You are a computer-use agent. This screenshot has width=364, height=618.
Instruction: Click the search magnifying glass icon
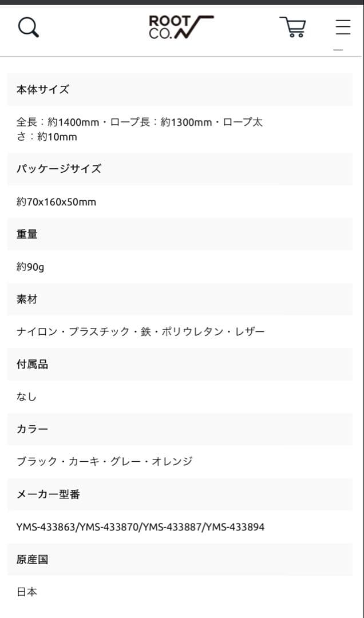tap(29, 26)
